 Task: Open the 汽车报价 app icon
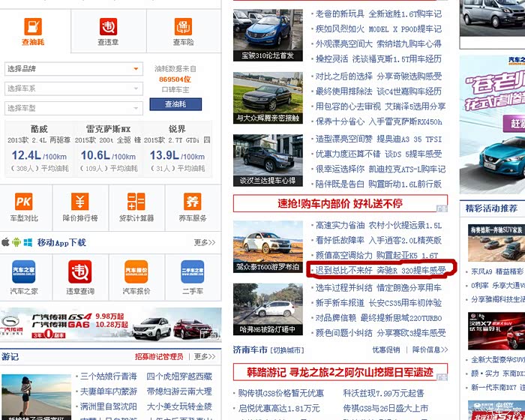(136, 271)
